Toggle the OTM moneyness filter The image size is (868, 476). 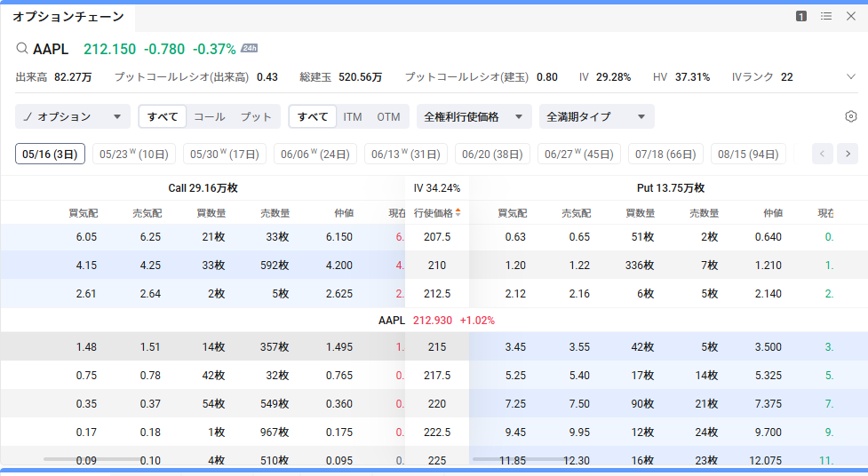[388, 116]
